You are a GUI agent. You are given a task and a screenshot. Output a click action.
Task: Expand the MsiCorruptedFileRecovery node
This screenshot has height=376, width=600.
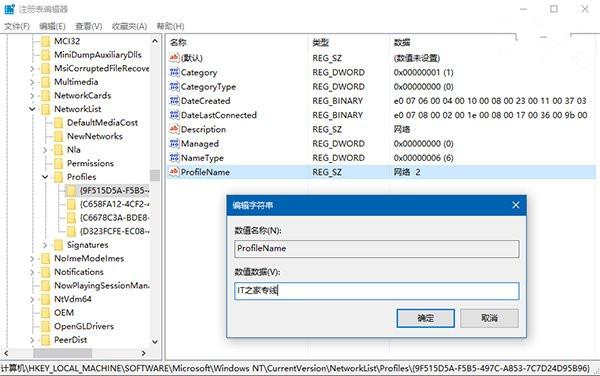32,69
